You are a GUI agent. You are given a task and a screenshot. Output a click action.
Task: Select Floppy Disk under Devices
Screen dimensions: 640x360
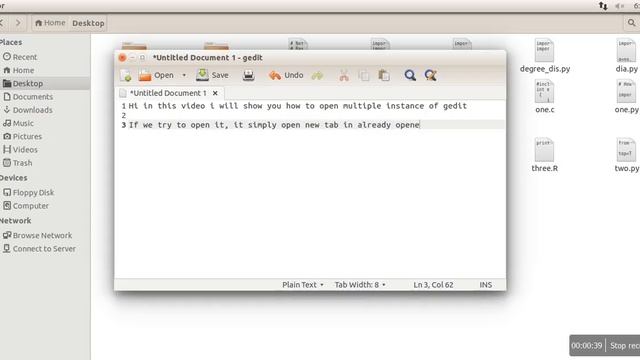[x=29, y=192]
